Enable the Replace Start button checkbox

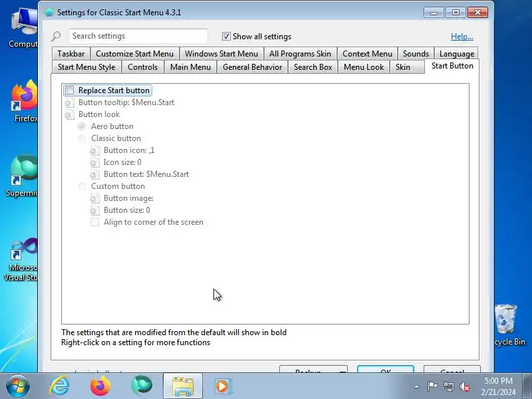coord(70,90)
